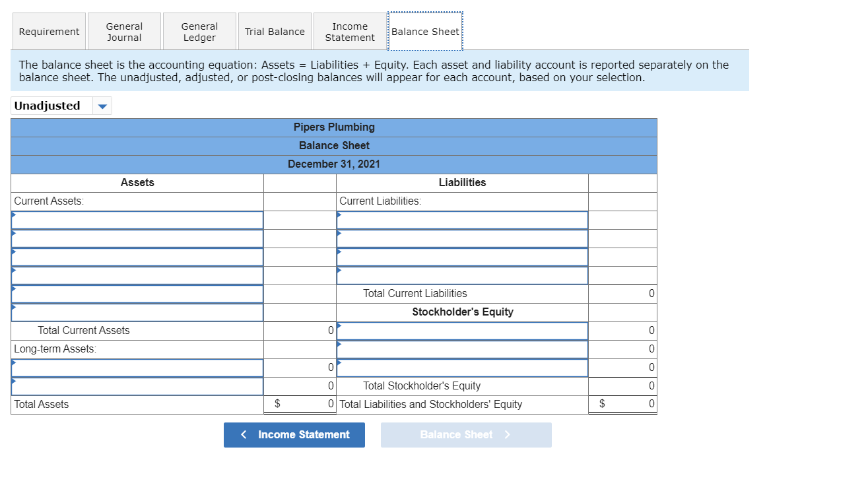Viewport: 868px width, 503px height.
Task: Expand the second Long-term Assets account selector
Action: pos(137,386)
